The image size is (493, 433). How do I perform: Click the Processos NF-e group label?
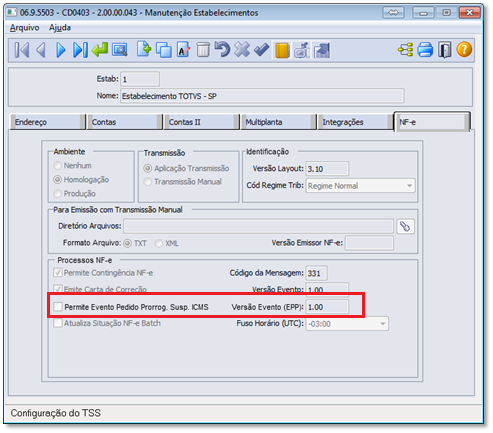point(85,260)
